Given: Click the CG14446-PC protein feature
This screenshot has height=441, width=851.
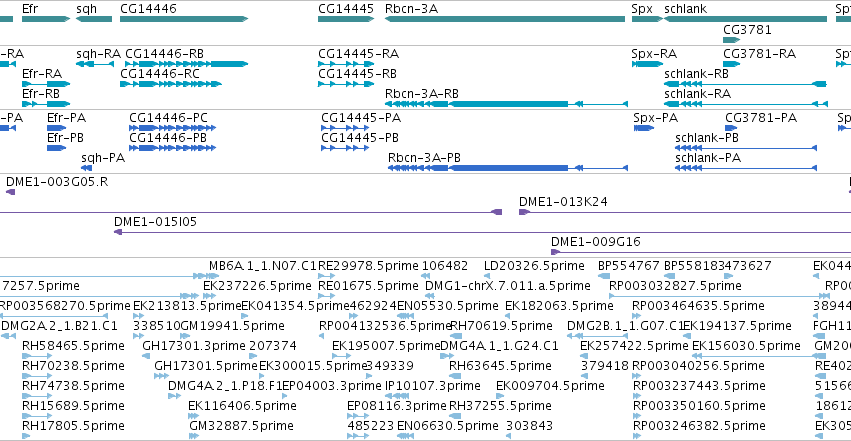Looking at the screenshot, I should click(x=173, y=128).
